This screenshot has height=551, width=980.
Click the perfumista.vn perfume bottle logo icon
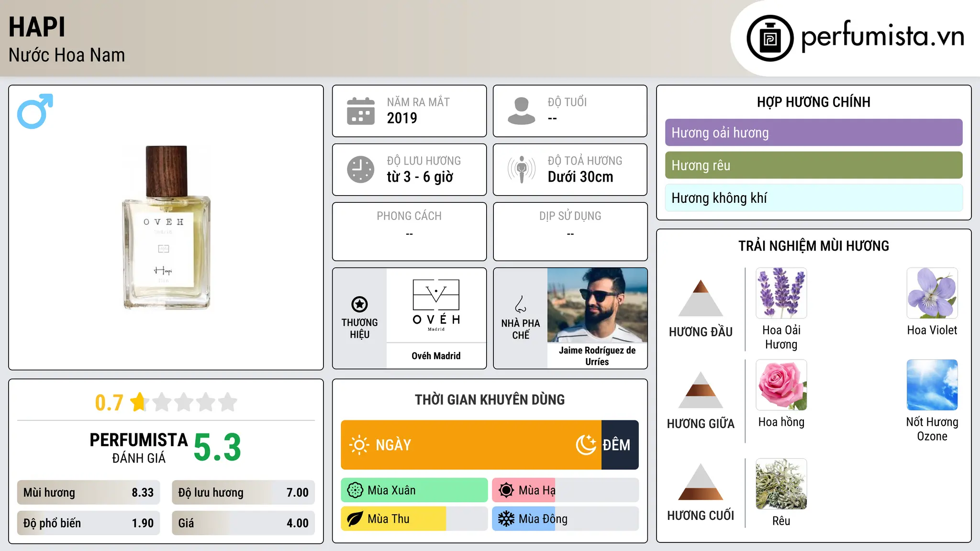[x=770, y=38]
